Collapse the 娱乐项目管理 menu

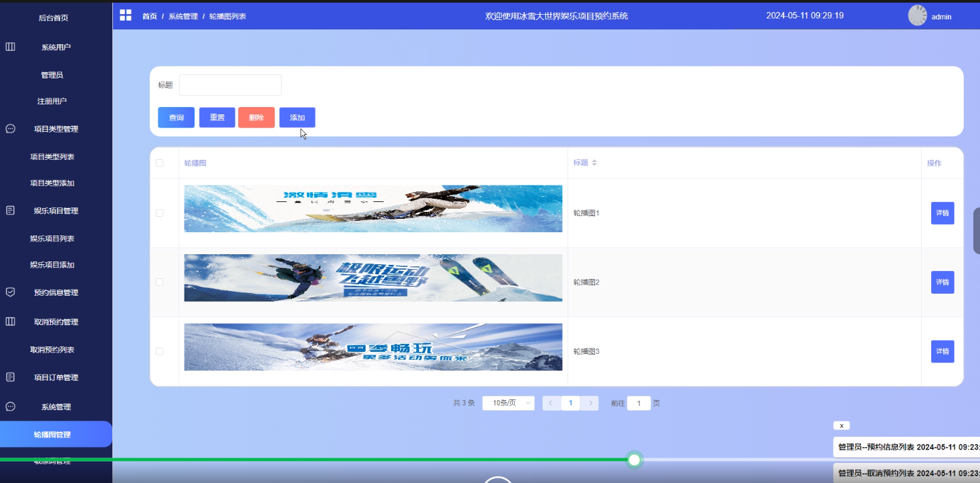click(x=56, y=210)
